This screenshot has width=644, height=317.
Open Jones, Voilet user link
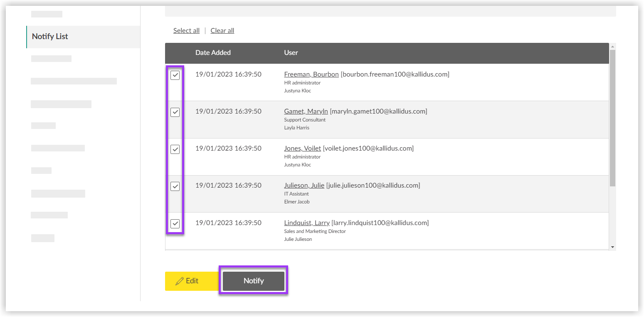point(302,149)
